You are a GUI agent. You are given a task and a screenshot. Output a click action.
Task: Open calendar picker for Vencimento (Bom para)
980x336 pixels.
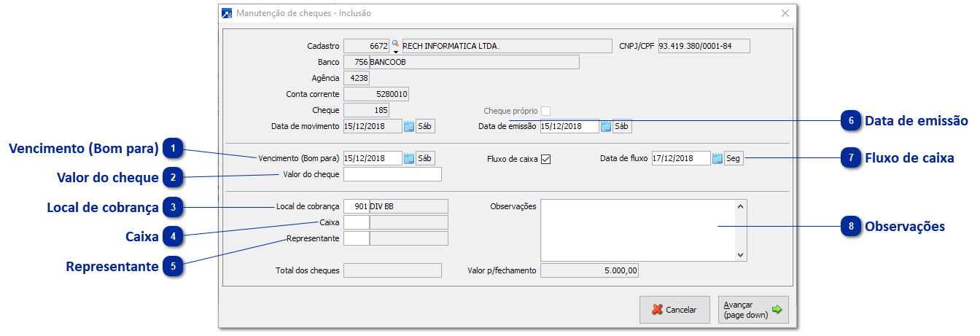408,158
